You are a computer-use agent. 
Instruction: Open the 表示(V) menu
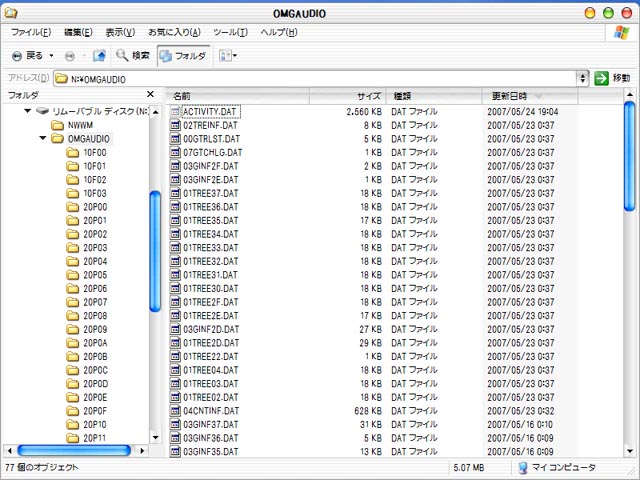[x=120, y=32]
